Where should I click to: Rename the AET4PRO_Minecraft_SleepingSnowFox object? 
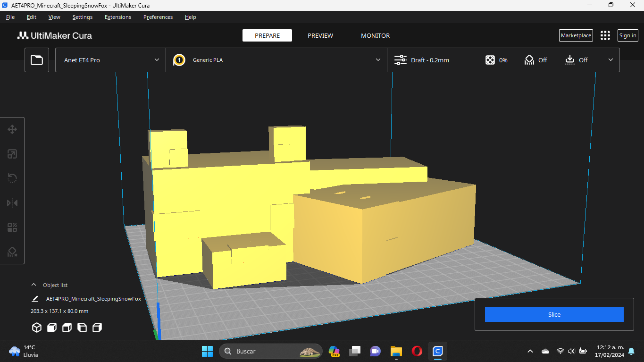(x=35, y=298)
